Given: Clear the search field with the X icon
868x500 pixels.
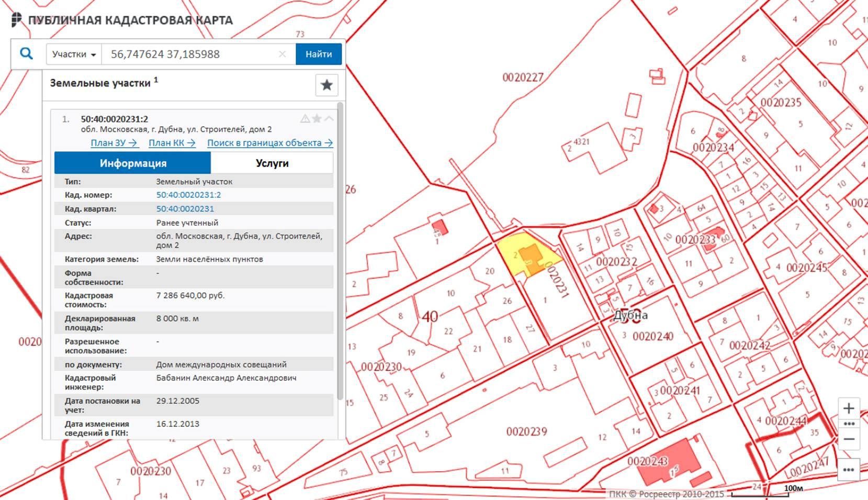Looking at the screenshot, I should [x=283, y=54].
